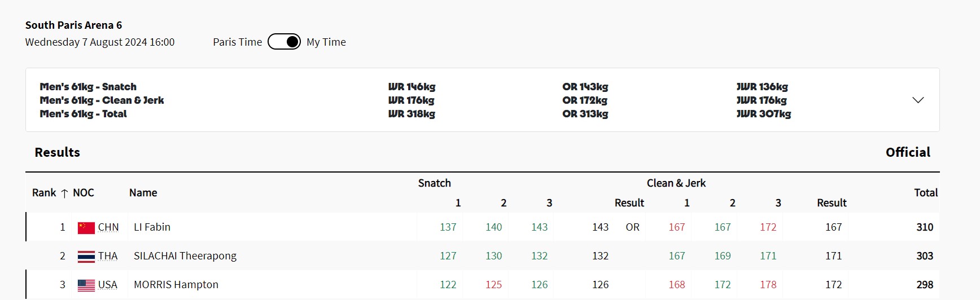Sort by the Rank arrow icon

tap(64, 193)
